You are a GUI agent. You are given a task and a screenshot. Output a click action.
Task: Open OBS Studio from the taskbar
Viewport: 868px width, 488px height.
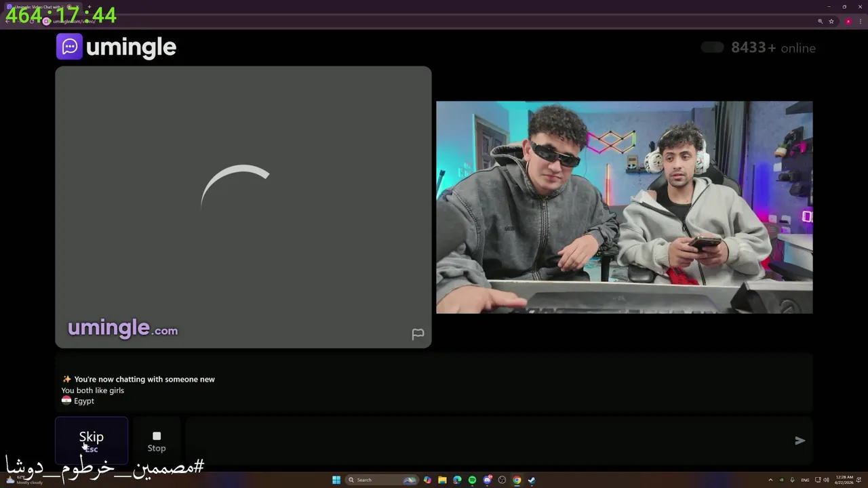pos(502,480)
